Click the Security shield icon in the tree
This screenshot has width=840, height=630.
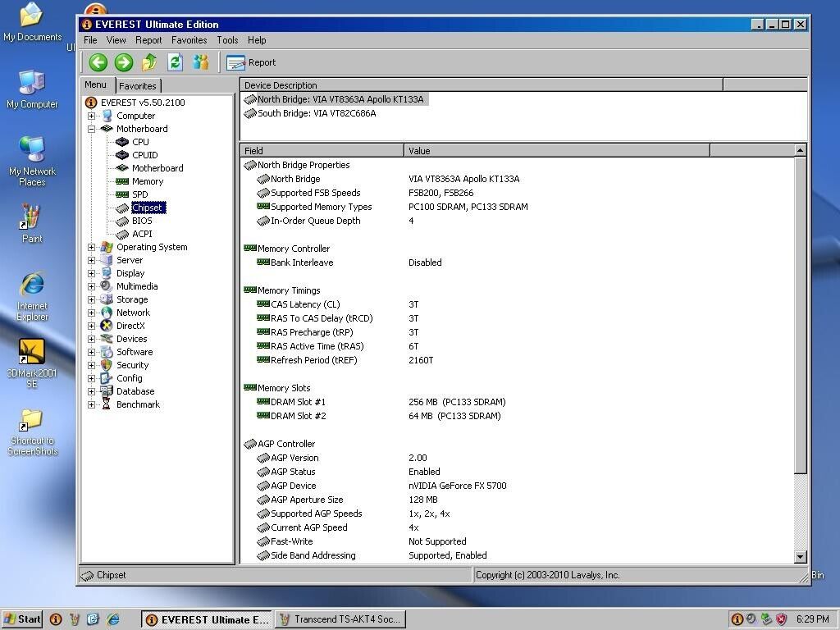click(107, 365)
